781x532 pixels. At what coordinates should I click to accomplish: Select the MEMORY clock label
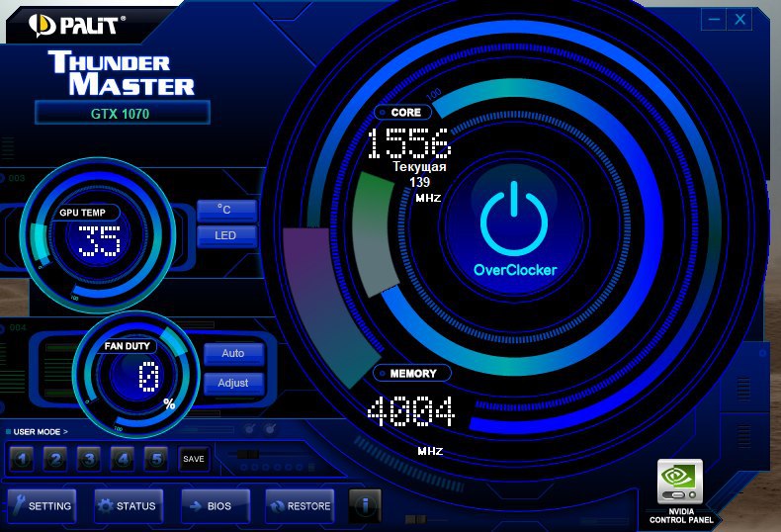coord(412,373)
